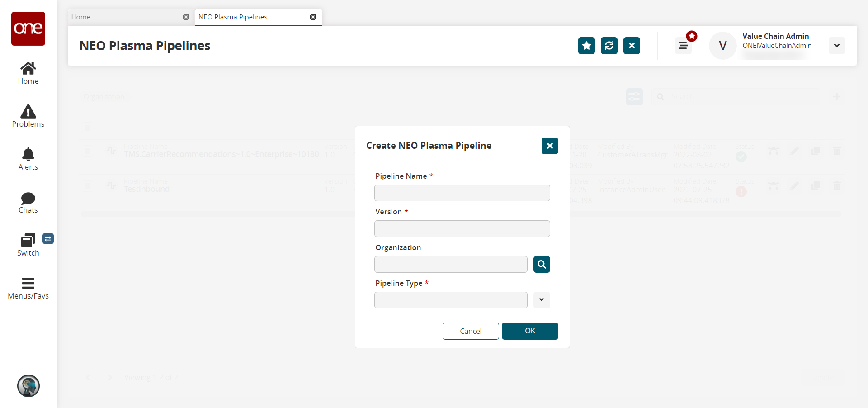Screen dimensions: 868x408
Task: Open Chats speech bubble icon
Action: (28, 198)
